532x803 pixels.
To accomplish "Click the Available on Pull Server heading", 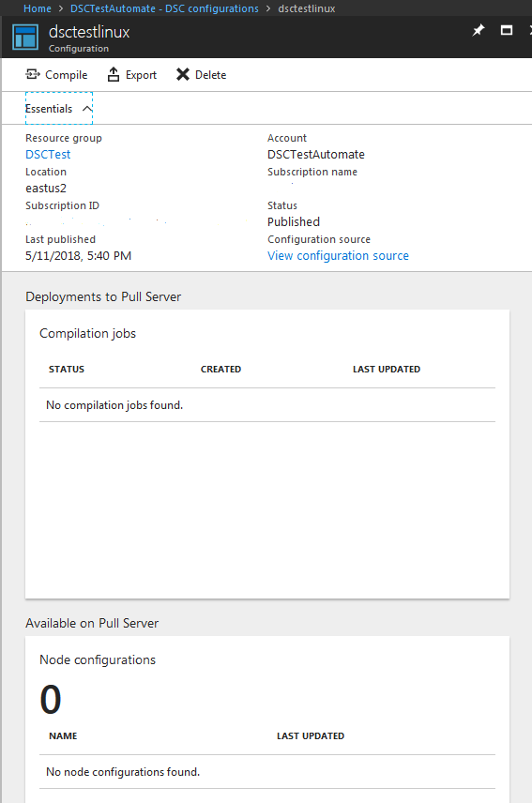I will (x=92, y=623).
